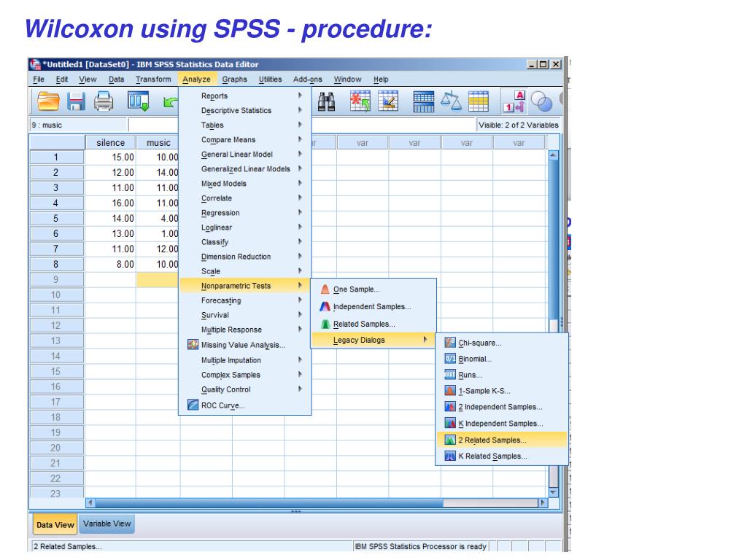Expand the Forecasting submenu
Image resolution: width=747 pixels, height=560 pixels.
coord(245,300)
